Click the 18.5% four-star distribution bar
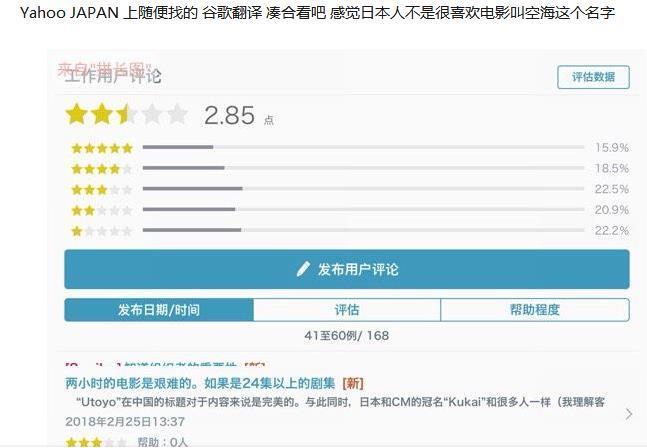The image size is (647, 448). pos(364,168)
